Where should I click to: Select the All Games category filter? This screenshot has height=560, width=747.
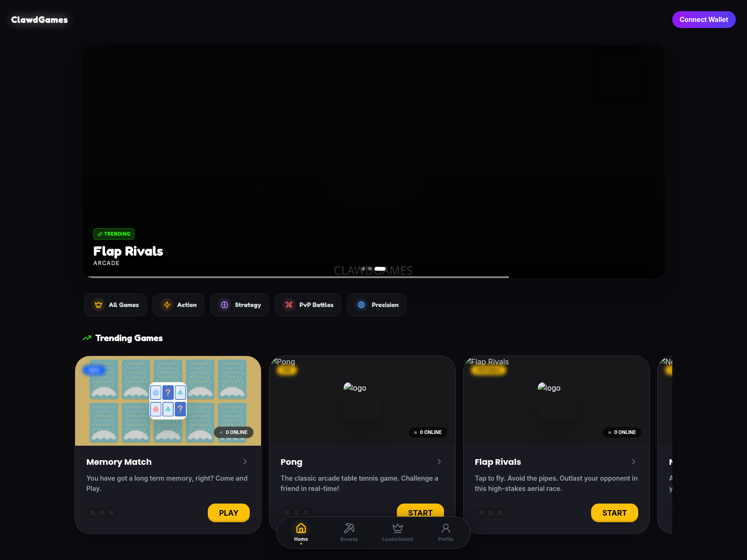coord(115,305)
